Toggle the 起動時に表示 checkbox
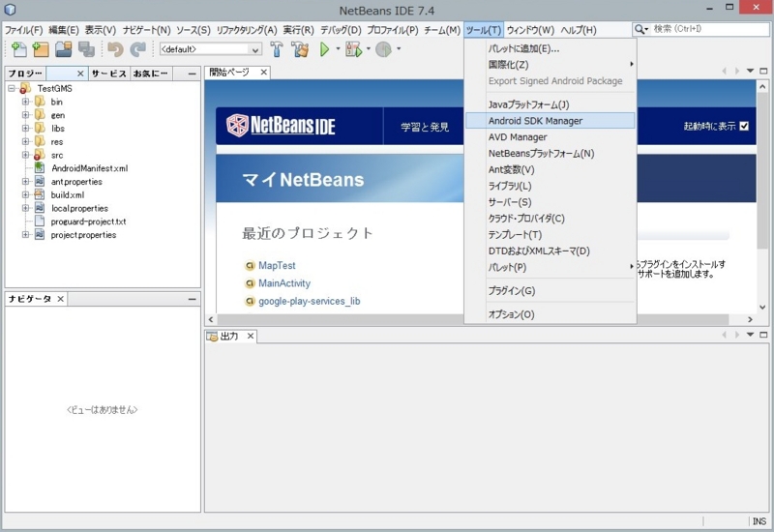The image size is (774, 532). [x=744, y=127]
